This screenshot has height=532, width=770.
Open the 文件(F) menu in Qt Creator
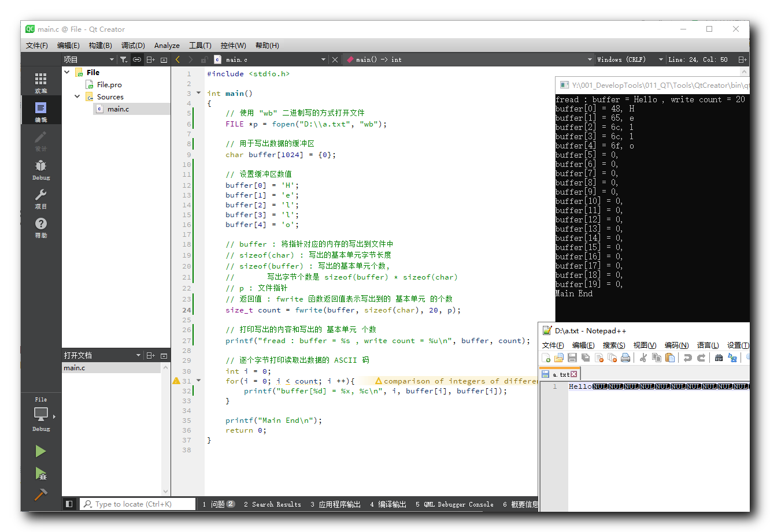[37, 45]
